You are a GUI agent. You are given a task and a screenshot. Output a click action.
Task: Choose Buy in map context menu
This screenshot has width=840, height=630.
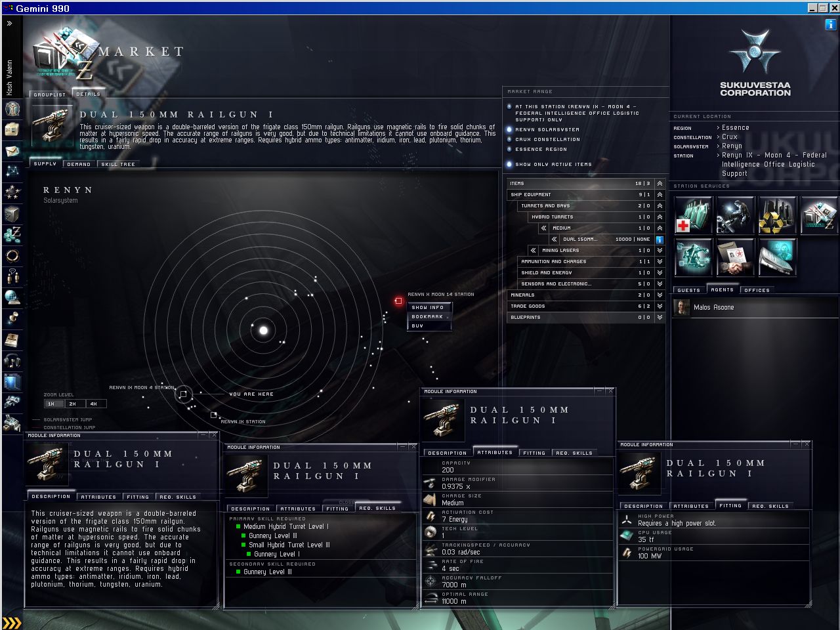(x=429, y=325)
